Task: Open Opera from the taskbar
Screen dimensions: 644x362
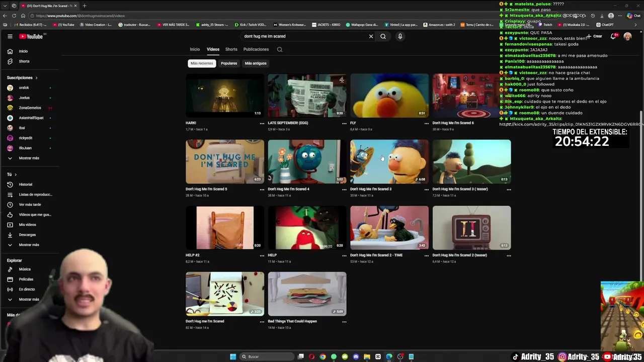Action: pyautogui.click(x=311, y=356)
